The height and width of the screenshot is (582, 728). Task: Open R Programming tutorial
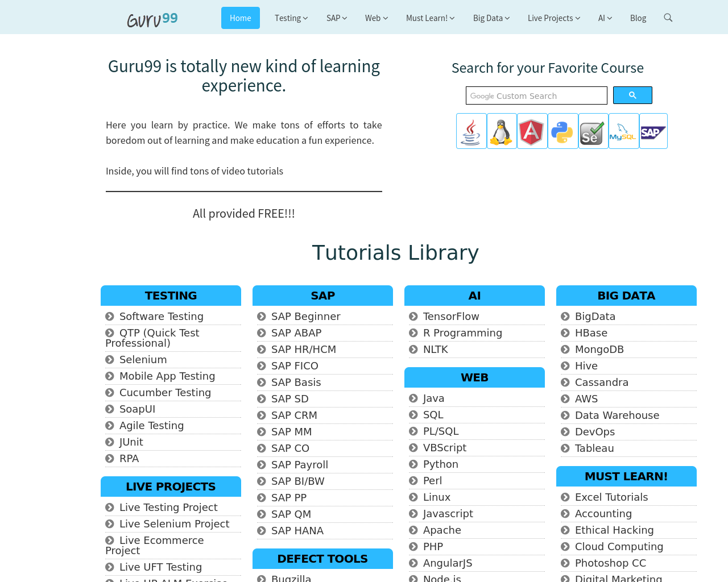(462, 333)
